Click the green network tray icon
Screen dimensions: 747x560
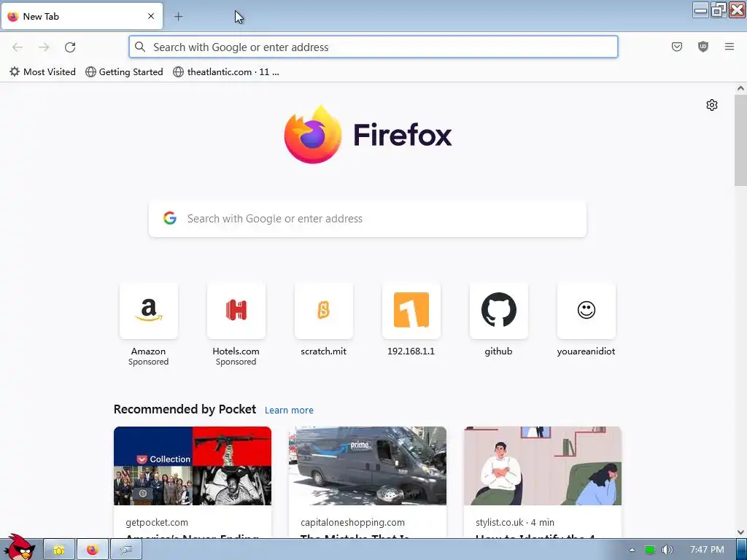650,550
